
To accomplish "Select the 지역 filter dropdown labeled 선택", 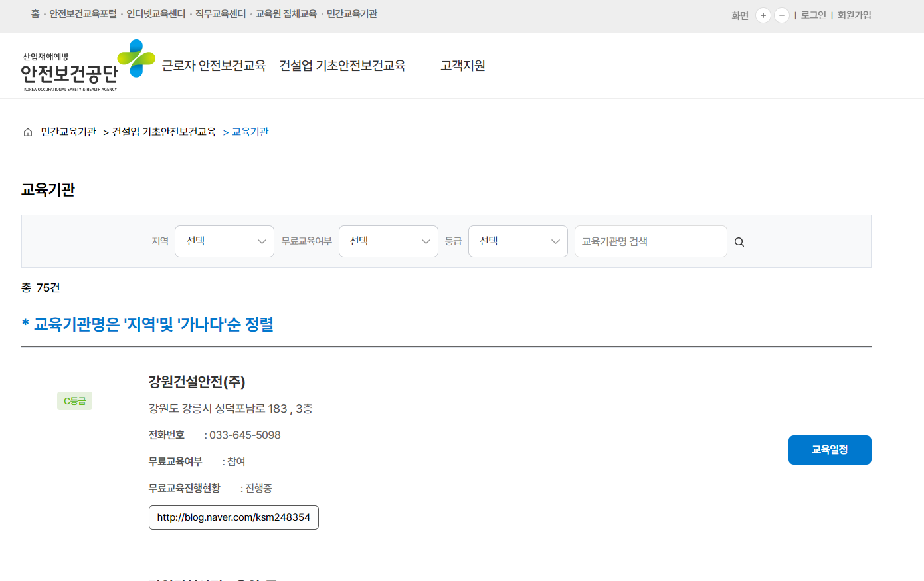I will click(224, 241).
